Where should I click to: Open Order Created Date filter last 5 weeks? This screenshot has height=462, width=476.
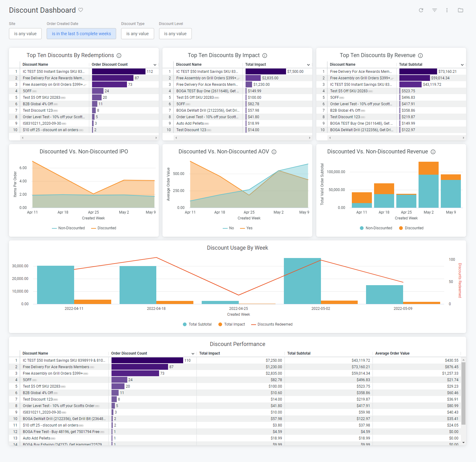81,34
